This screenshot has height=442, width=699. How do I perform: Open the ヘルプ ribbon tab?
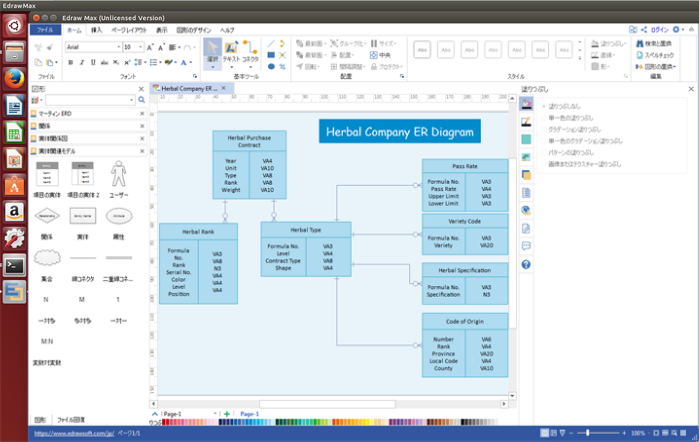pyautogui.click(x=227, y=30)
